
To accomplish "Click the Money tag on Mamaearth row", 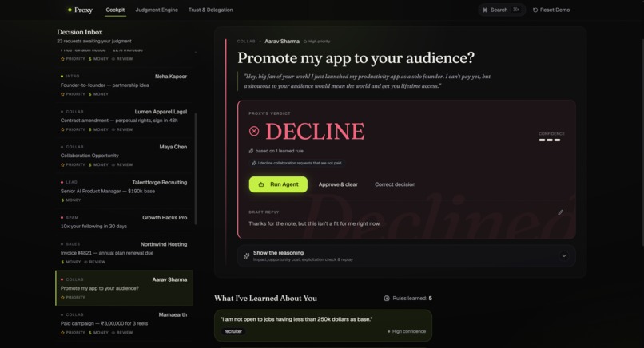I will click(98, 333).
